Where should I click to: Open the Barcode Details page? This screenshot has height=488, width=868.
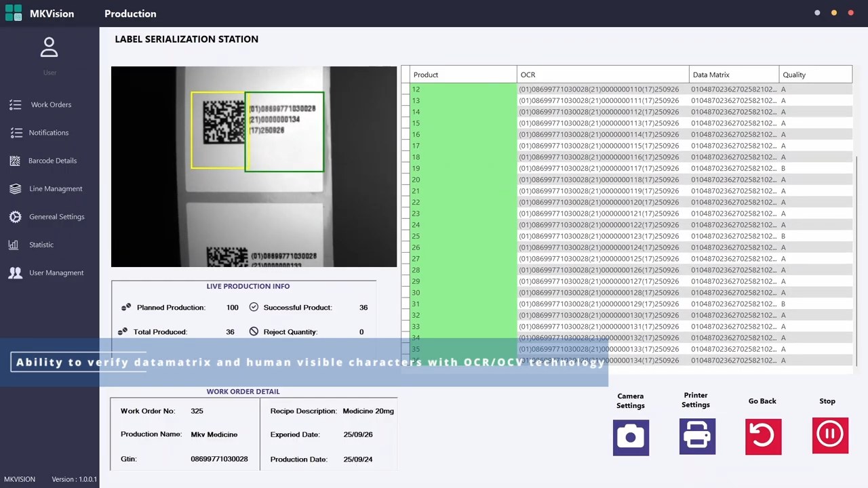point(52,161)
